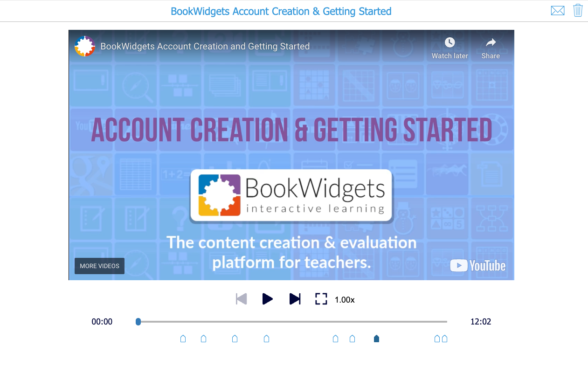The width and height of the screenshot is (588, 373).
Task: Click the MORE VIDEOS button
Action: 99,266
